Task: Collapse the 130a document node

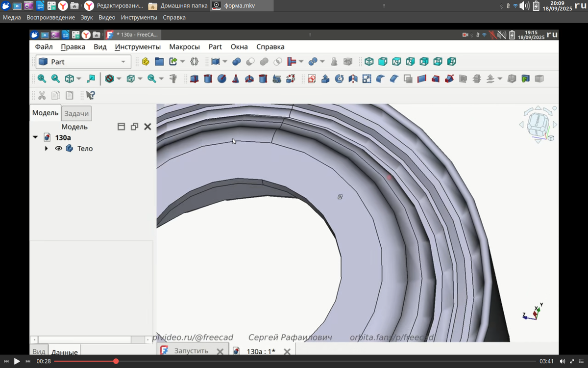Action: [x=35, y=138]
